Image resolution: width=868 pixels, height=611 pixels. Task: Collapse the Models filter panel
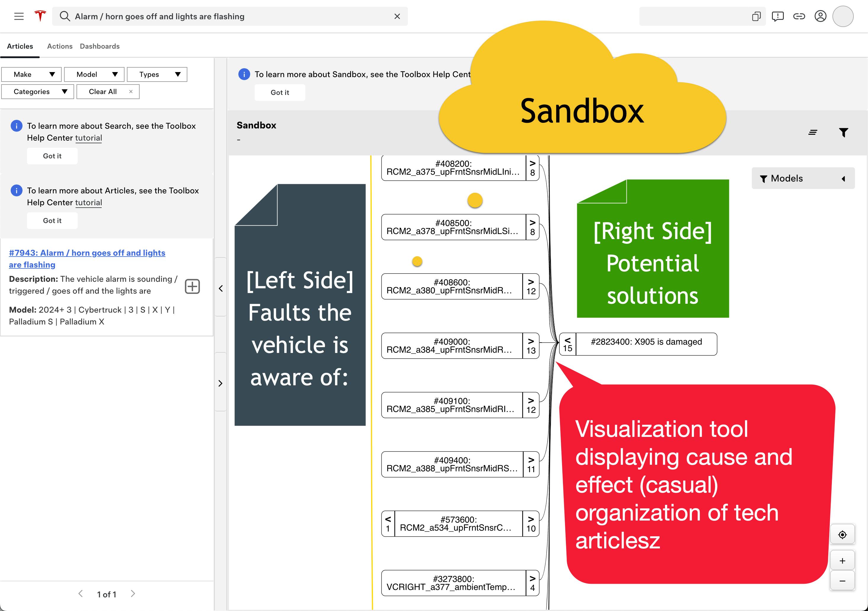[844, 178]
